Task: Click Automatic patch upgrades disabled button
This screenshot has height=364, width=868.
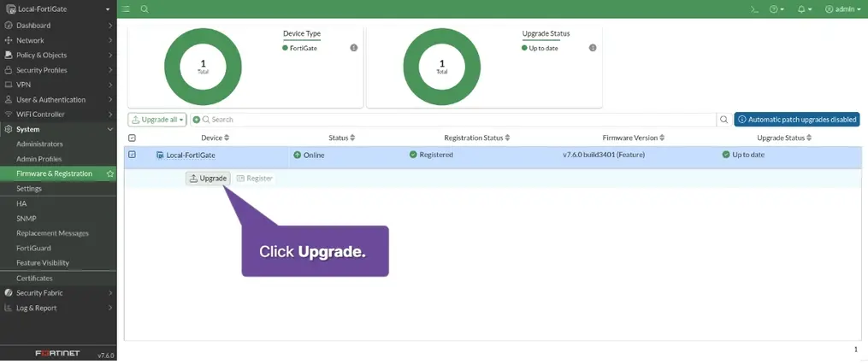Action: coord(797,120)
